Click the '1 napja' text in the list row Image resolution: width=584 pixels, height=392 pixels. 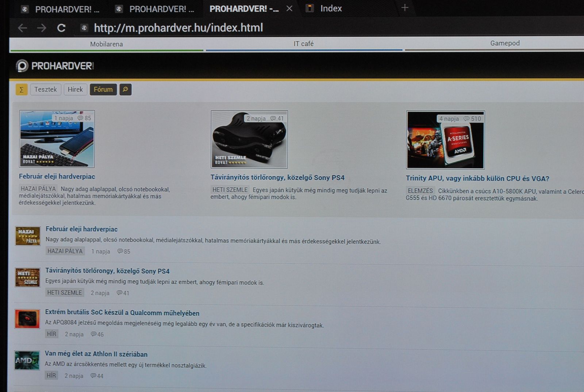point(101,251)
